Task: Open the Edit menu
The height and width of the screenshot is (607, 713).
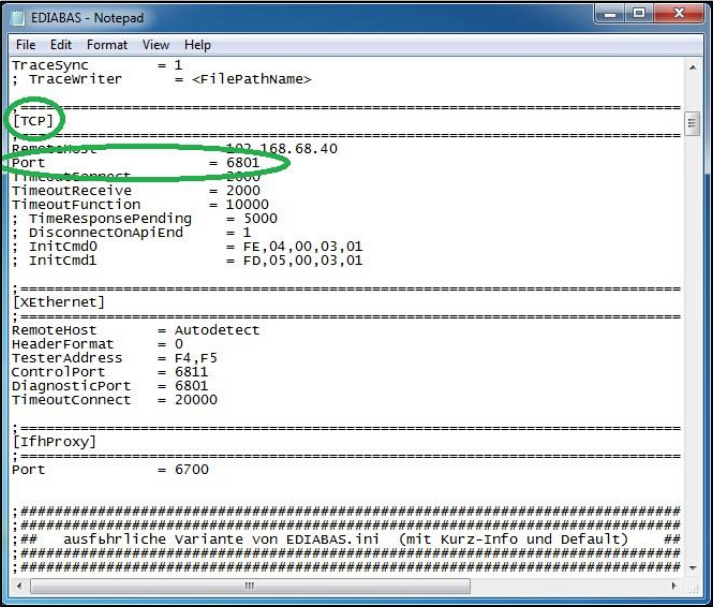Action: pos(61,45)
